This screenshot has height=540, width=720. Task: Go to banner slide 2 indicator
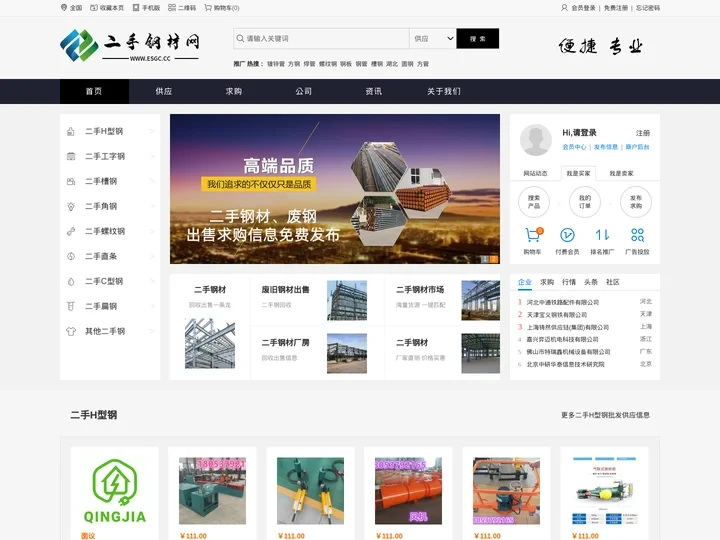(x=494, y=259)
